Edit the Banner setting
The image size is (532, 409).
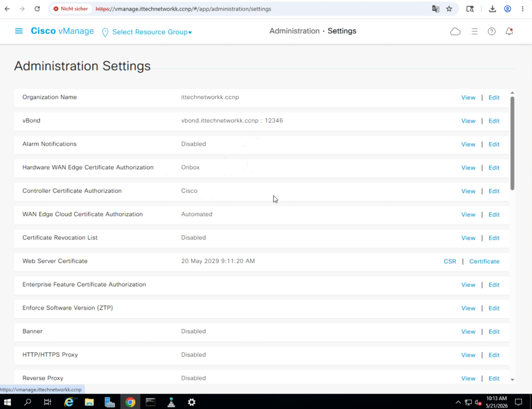click(x=494, y=332)
